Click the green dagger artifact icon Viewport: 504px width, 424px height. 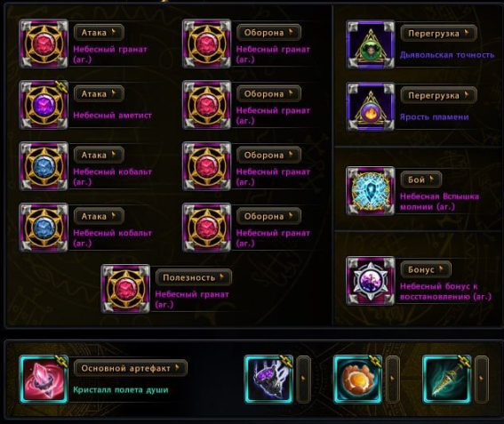pyautogui.click(x=447, y=379)
